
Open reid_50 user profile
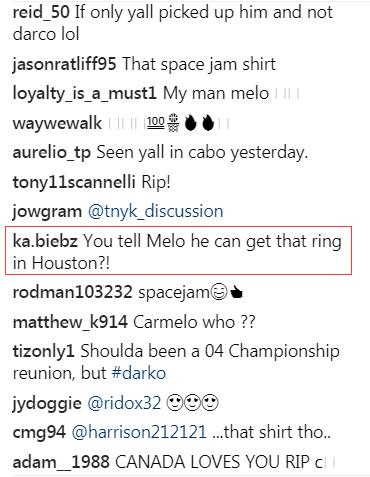(x=41, y=13)
